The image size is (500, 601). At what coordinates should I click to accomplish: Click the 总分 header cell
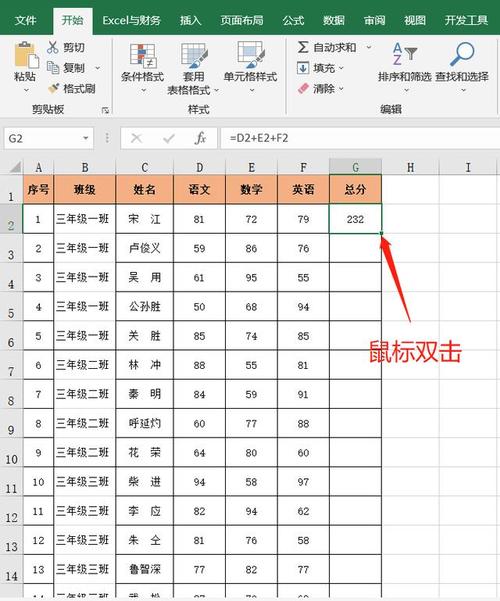click(355, 189)
